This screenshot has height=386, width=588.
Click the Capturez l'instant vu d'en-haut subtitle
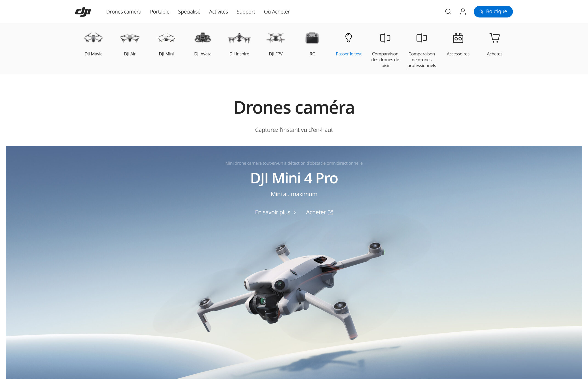[x=294, y=130]
